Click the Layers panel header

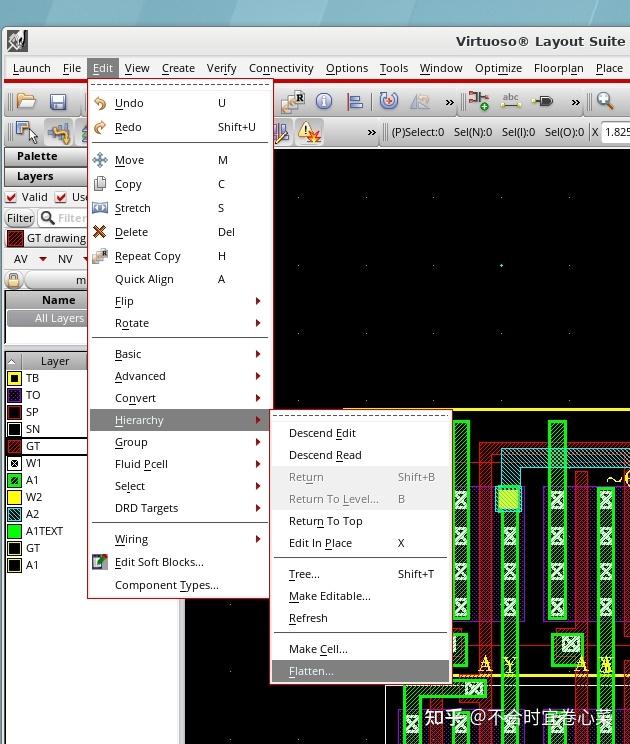click(46, 177)
